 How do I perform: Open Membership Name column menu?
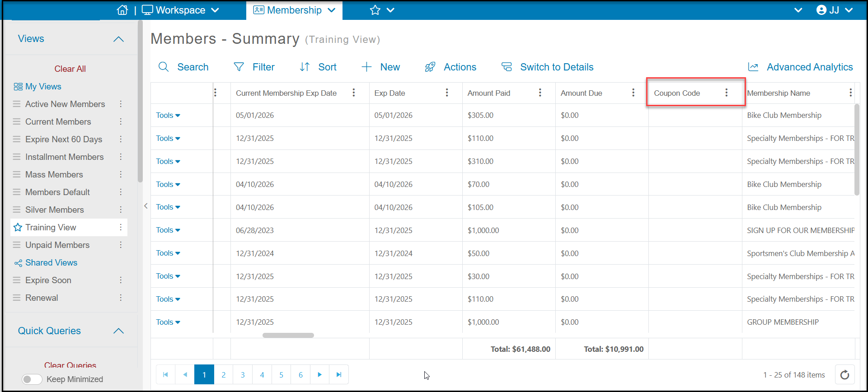coord(850,93)
